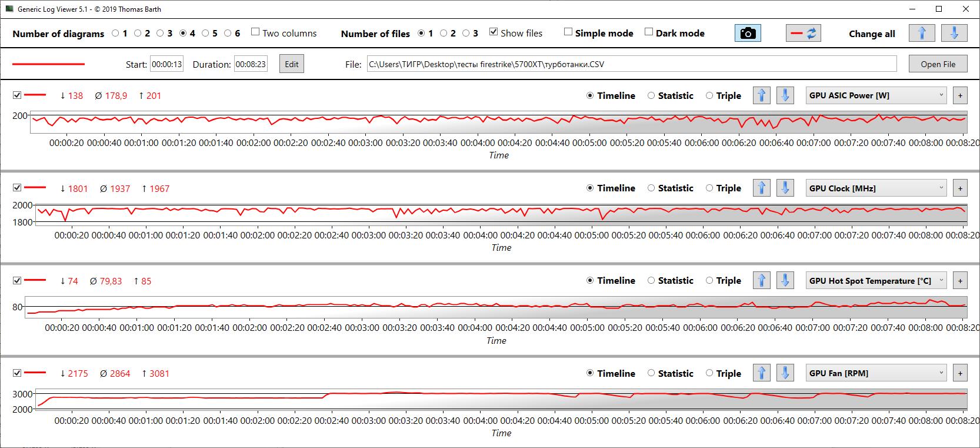This screenshot has height=448, width=980.
Task: Add a series to GPU Clock diagram
Action: click(x=960, y=188)
